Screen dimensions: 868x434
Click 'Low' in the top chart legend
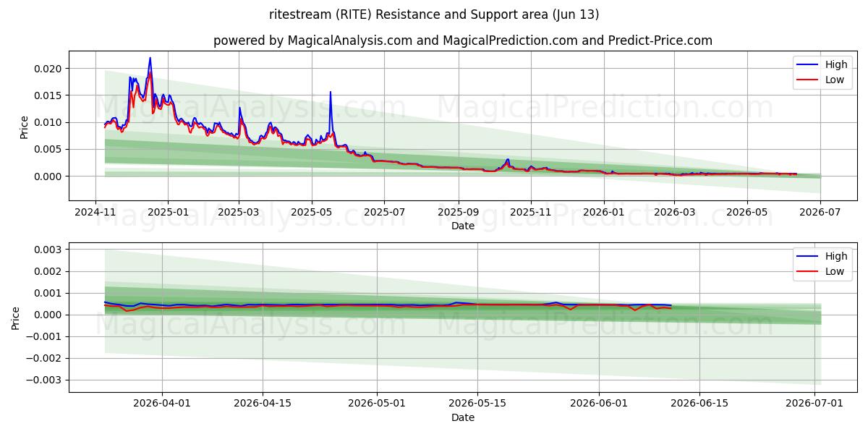(x=835, y=80)
